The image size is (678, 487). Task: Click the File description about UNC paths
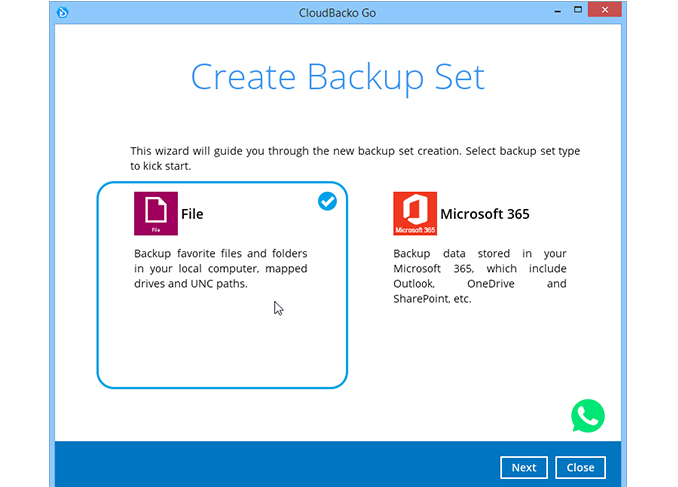(221, 269)
